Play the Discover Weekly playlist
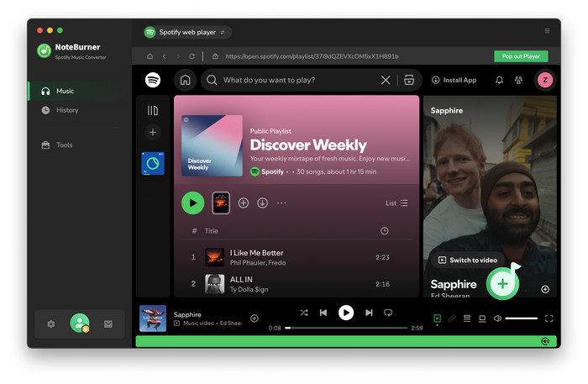This screenshot has height=384, width=588. [192, 203]
